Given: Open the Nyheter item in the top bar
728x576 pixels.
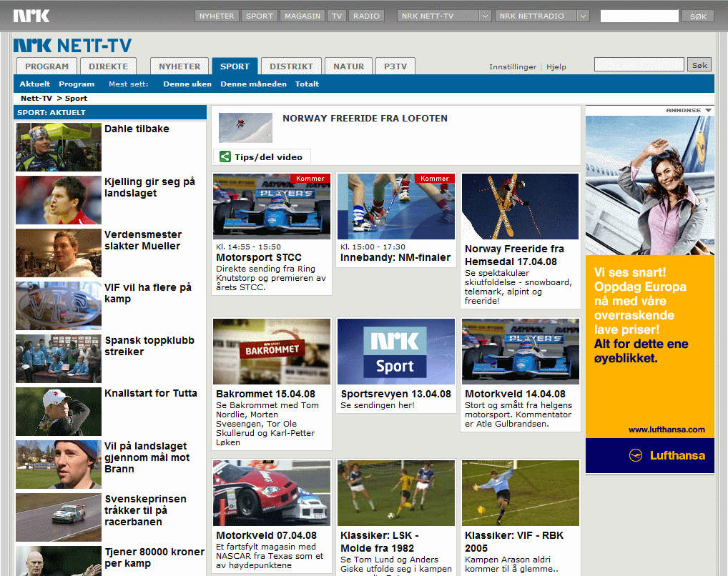Looking at the screenshot, I should click(217, 16).
